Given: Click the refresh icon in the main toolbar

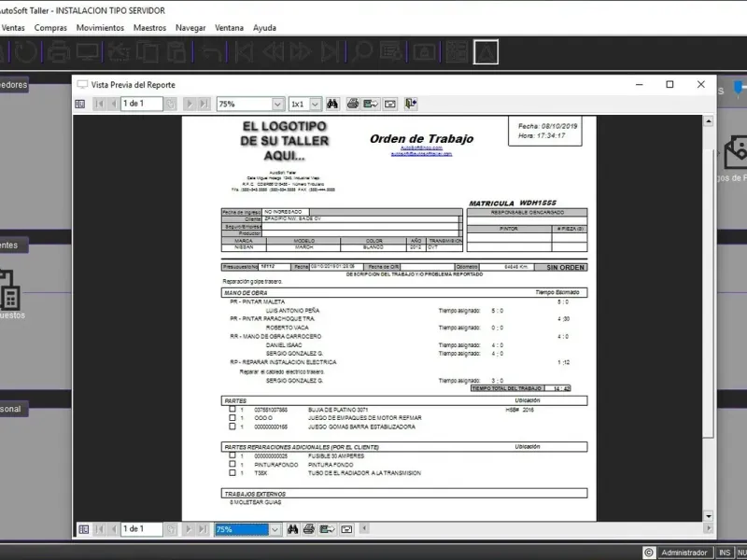Looking at the screenshot, I should coord(26,52).
